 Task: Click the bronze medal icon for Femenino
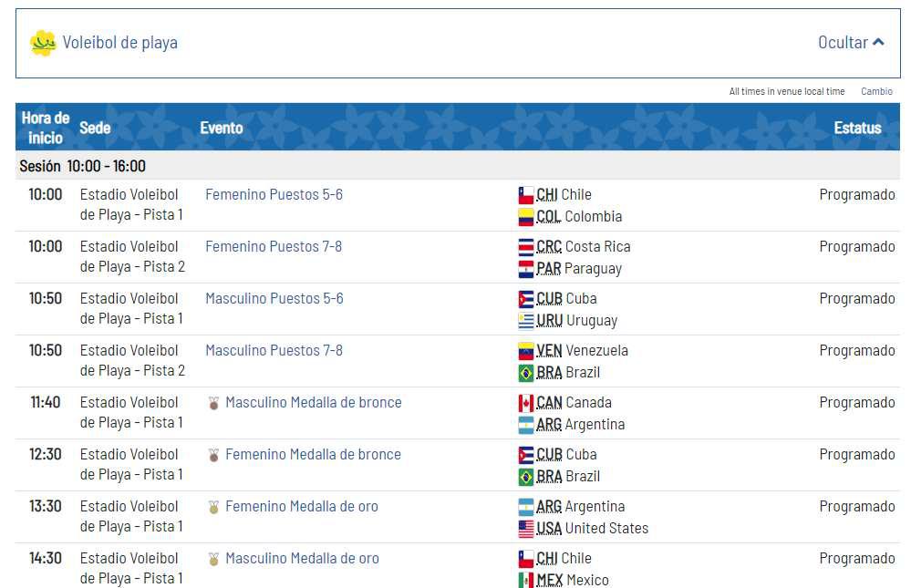pyautogui.click(x=213, y=455)
